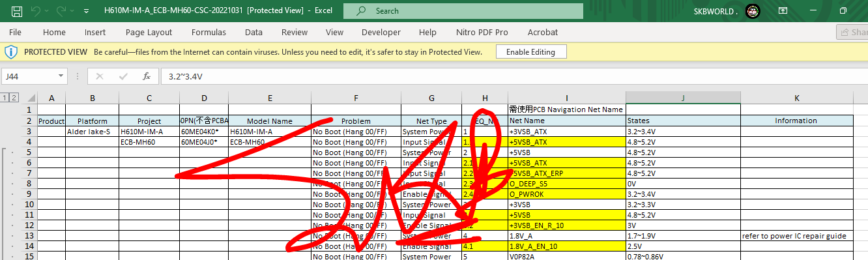Viewport: 868px width, 260px height.
Task: Click cell V0P82A
Action: (x=567, y=256)
